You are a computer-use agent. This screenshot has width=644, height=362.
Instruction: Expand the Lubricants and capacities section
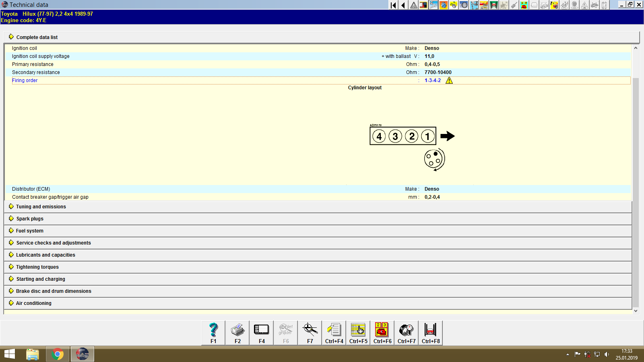45,255
